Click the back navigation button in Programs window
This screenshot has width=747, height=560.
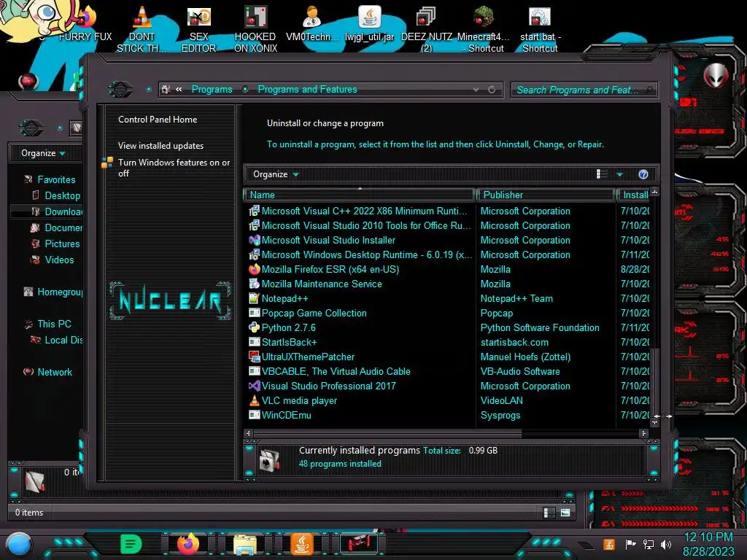(x=120, y=89)
